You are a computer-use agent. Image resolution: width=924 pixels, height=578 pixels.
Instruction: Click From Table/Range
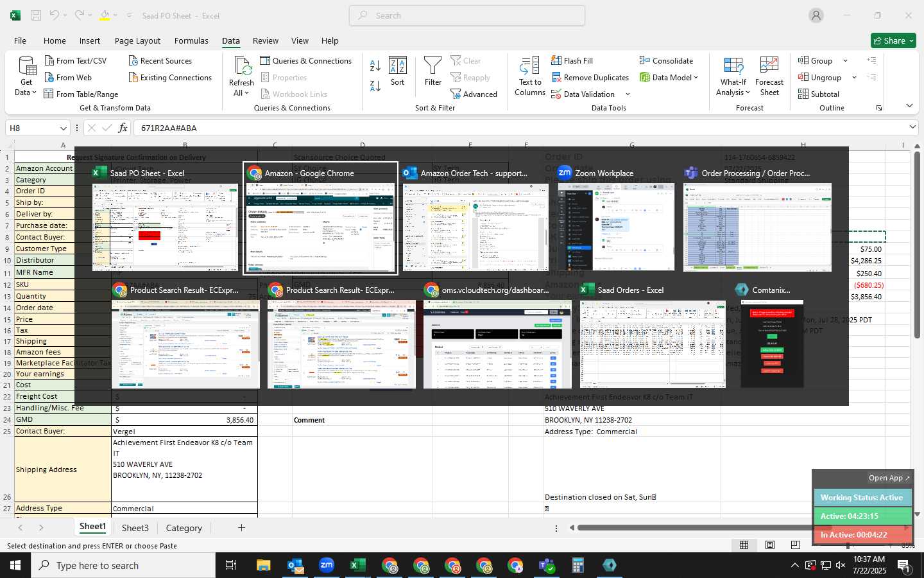(81, 94)
